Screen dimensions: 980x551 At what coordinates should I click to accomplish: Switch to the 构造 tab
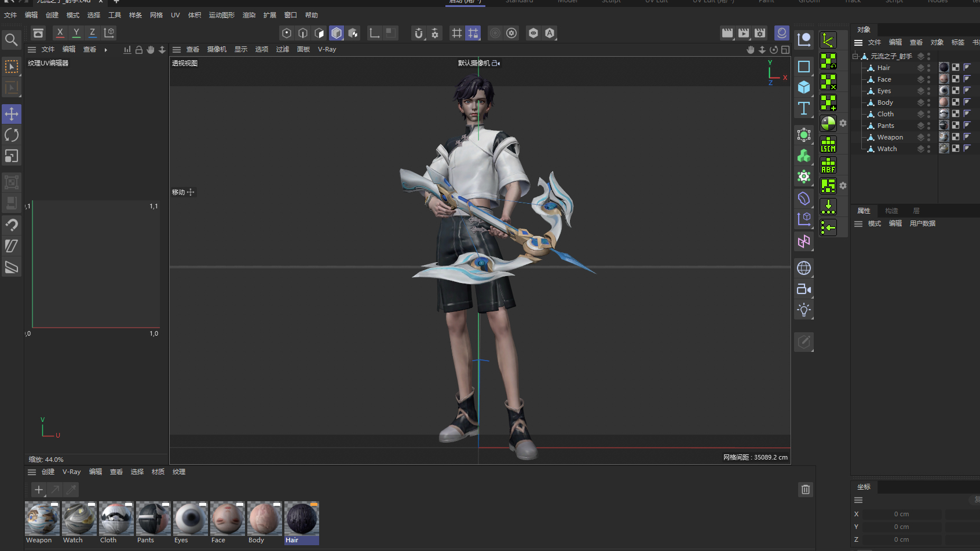[x=891, y=211]
